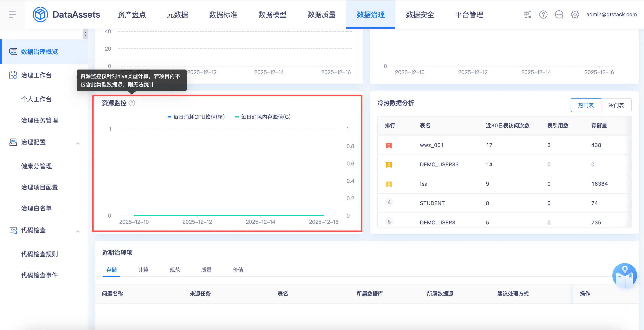The height and width of the screenshot is (330, 644).
Task: Switch to 冷门表 toggle button
Action: click(x=616, y=105)
